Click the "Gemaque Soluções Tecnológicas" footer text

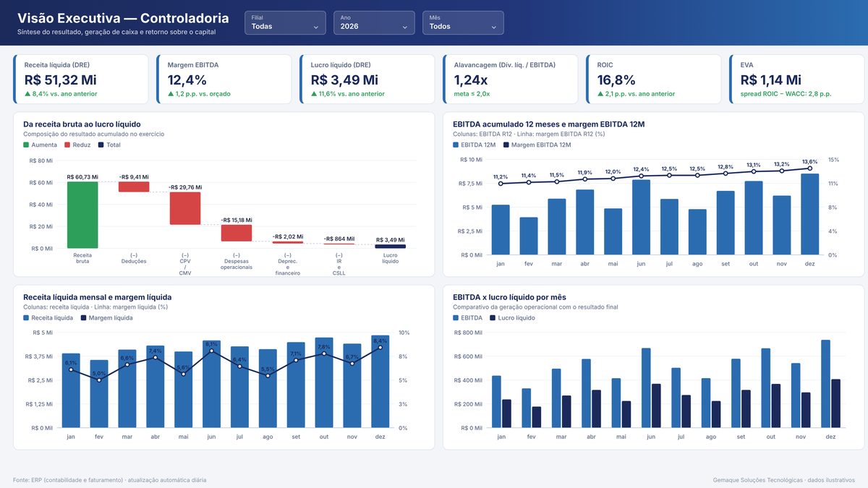(x=784, y=480)
